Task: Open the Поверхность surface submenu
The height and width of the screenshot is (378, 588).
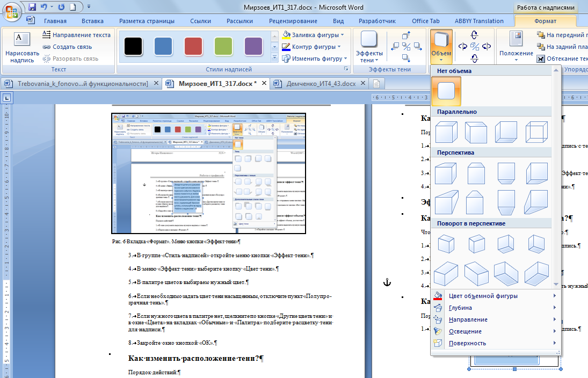Action: coord(496,343)
